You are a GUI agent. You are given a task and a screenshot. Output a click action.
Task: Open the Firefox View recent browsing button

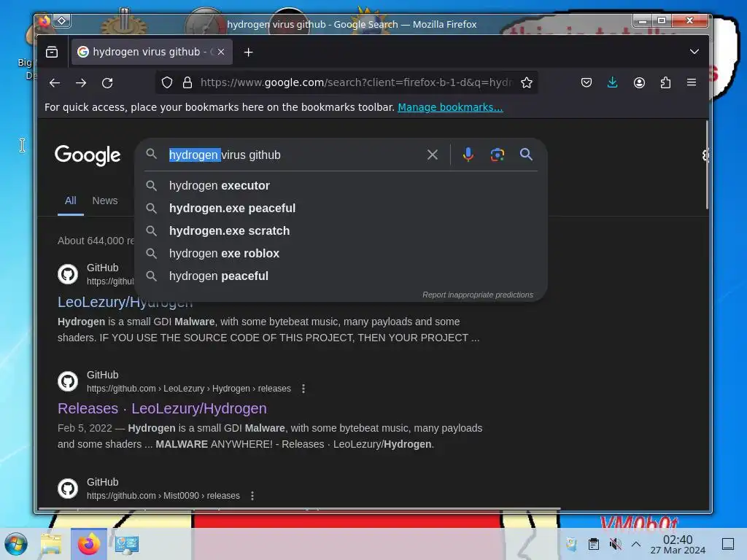tap(52, 52)
